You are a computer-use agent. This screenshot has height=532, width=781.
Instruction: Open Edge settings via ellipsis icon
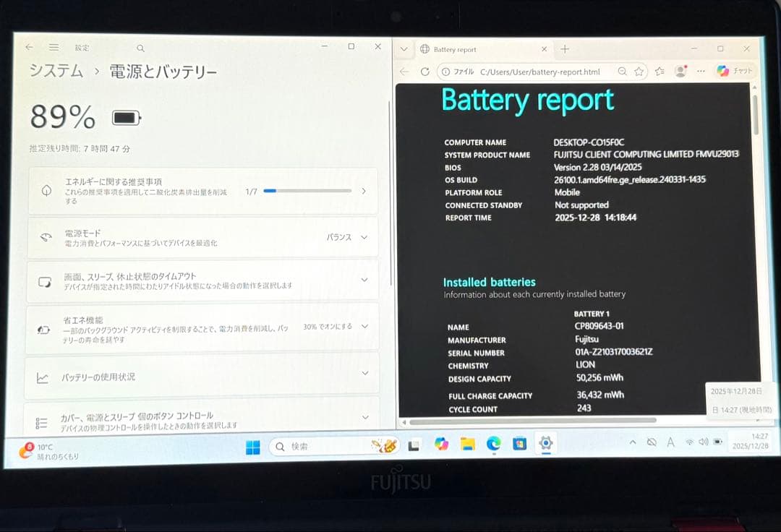701,71
